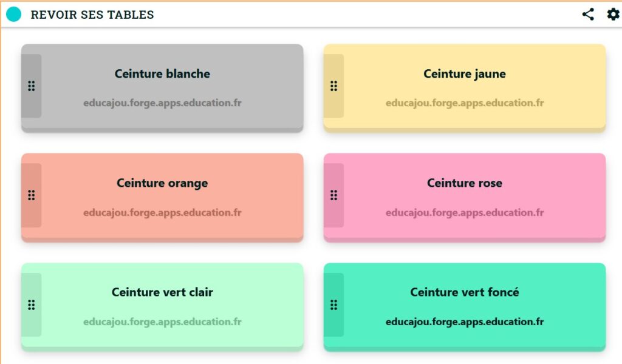
Task: Click the share icon in header
Action: [x=588, y=15]
